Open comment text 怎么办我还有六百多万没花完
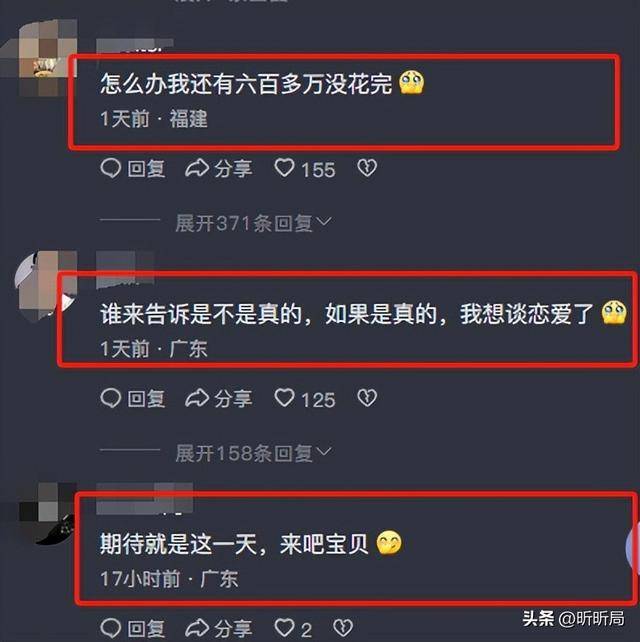 tap(247, 84)
